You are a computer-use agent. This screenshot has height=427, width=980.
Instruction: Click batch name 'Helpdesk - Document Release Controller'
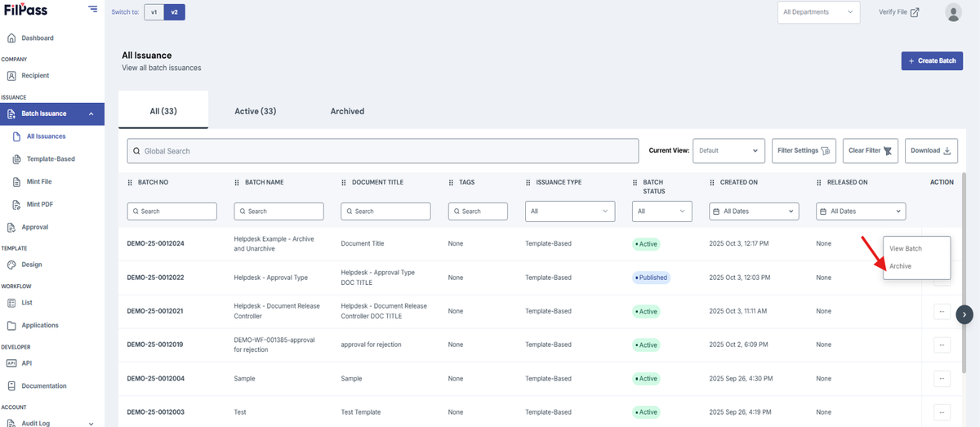pos(277,311)
